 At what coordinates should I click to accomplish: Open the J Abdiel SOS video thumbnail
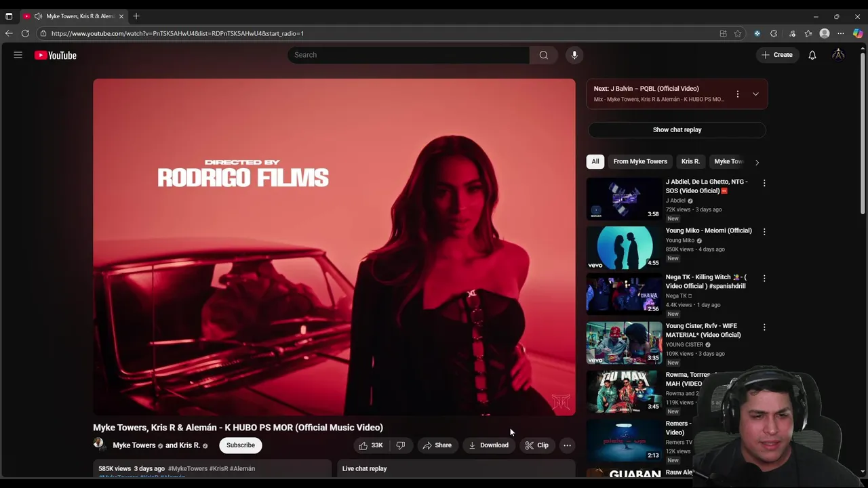coord(624,199)
